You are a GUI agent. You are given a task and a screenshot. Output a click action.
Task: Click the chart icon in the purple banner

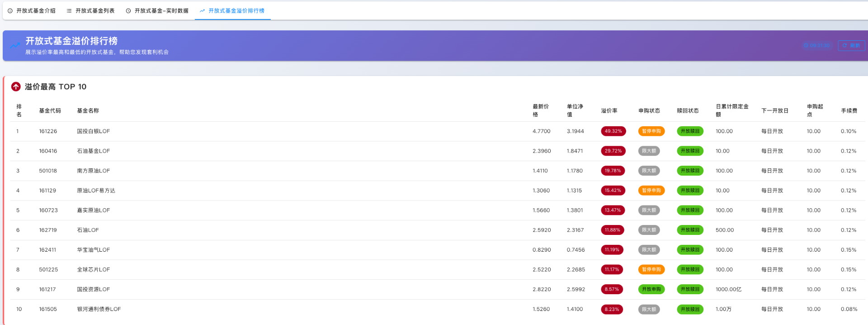(15, 45)
